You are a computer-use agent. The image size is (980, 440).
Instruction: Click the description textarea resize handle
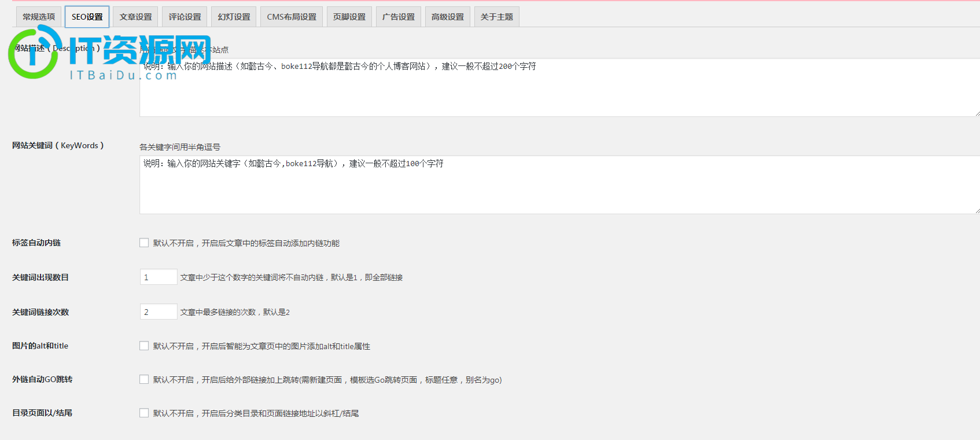point(977,113)
